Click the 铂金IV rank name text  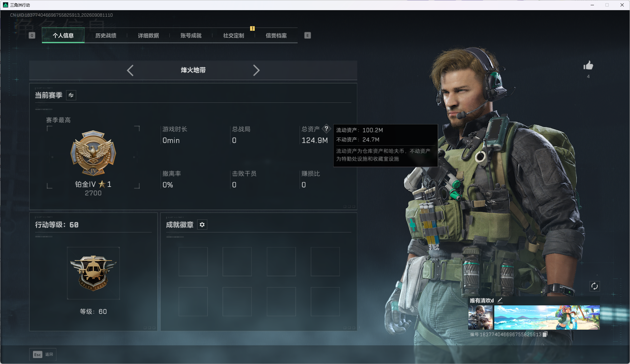pos(86,184)
